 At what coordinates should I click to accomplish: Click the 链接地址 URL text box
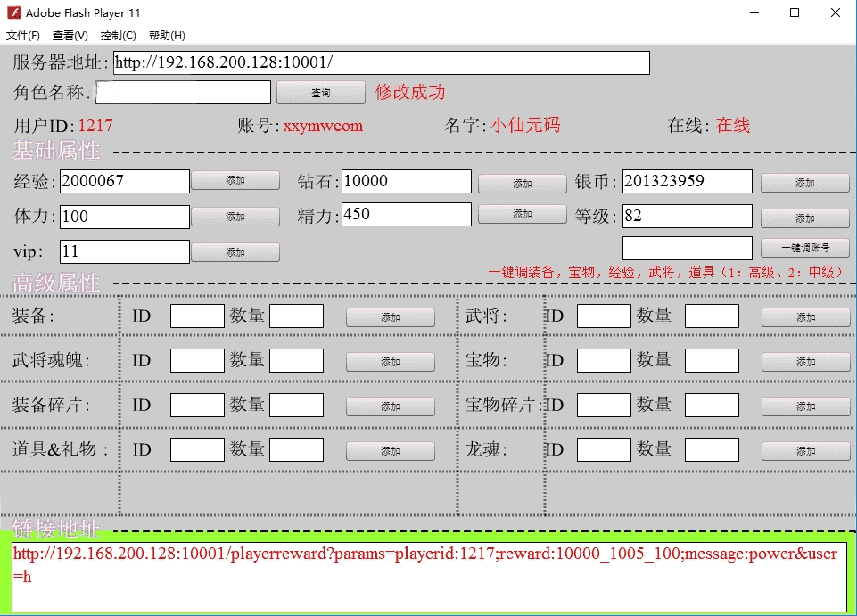[428, 577]
